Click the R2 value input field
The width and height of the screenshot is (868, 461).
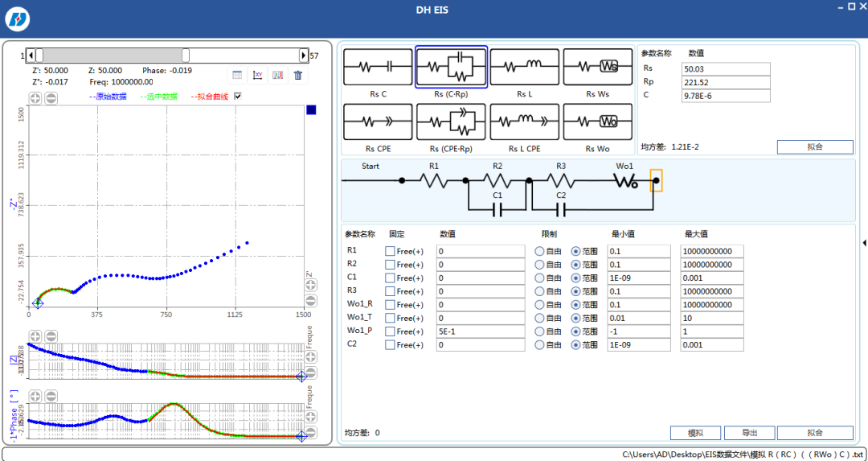coord(481,265)
